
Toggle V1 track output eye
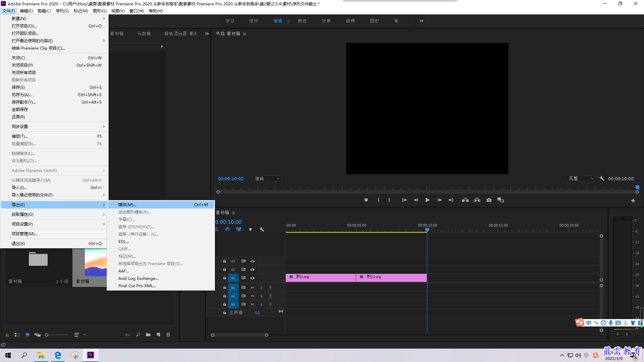pos(252,278)
